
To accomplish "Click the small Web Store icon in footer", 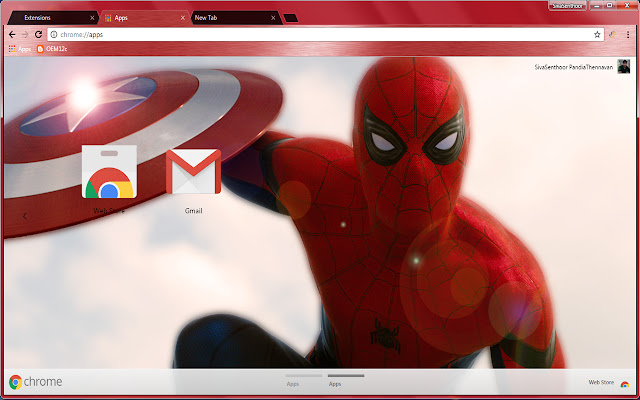I will (624, 384).
